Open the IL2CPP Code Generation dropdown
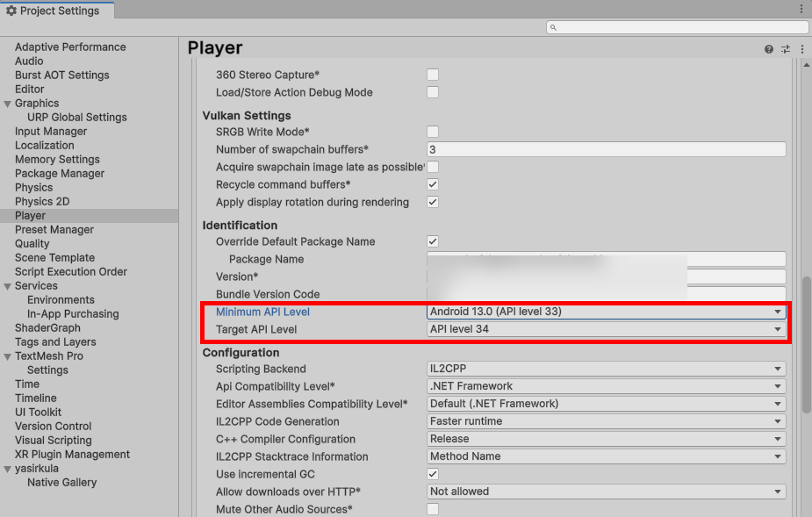The width and height of the screenshot is (812, 517). tap(606, 421)
